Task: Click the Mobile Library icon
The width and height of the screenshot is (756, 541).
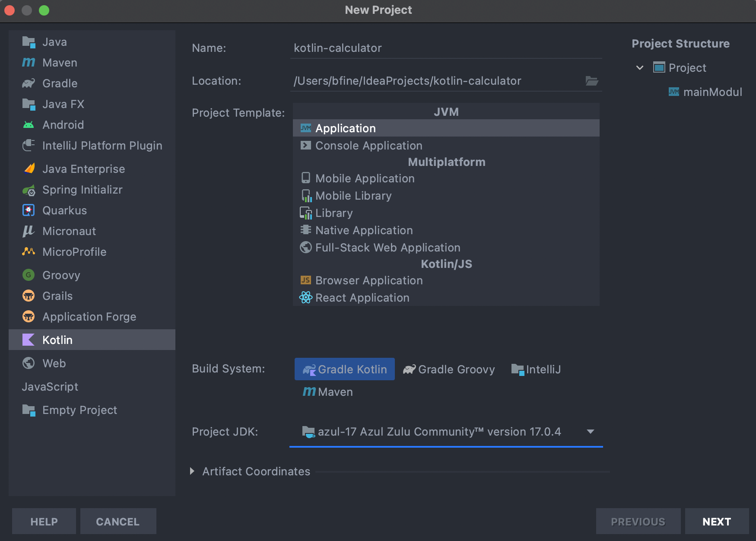Action: (x=306, y=196)
